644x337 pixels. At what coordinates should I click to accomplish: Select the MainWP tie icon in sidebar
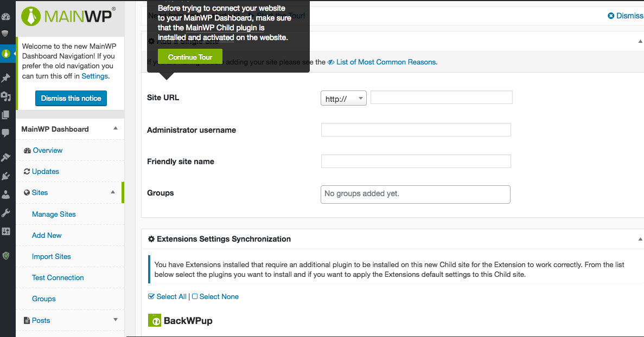click(6, 53)
